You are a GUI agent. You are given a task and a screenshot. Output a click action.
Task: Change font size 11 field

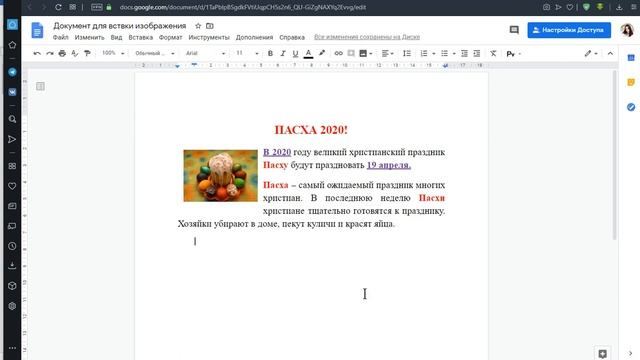pos(240,53)
